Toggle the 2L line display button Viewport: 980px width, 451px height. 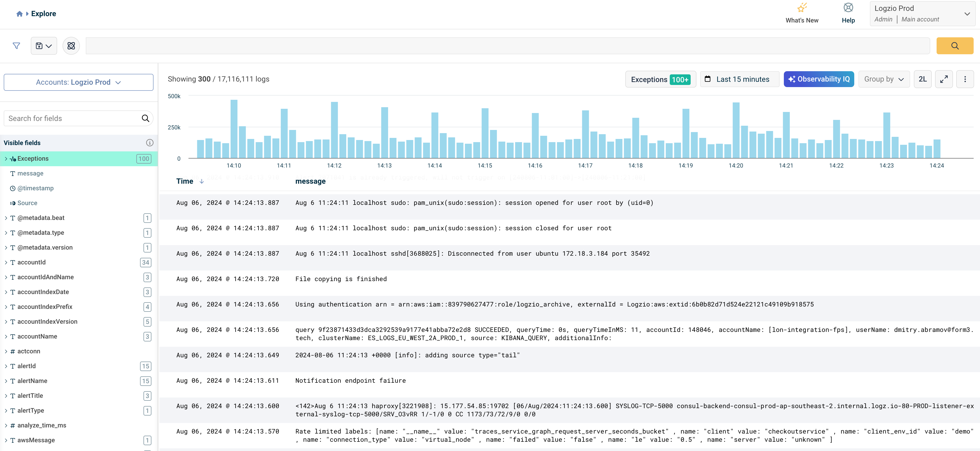[x=922, y=79]
